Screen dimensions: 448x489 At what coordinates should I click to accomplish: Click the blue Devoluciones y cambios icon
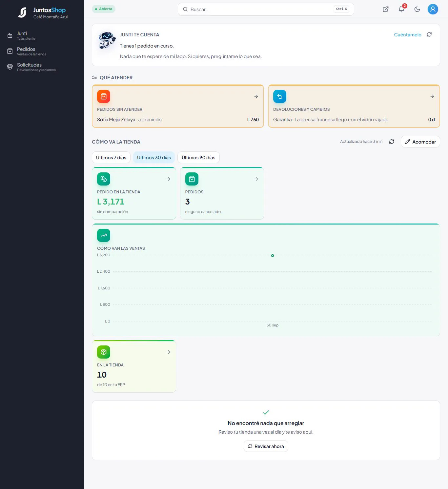pyautogui.click(x=280, y=96)
